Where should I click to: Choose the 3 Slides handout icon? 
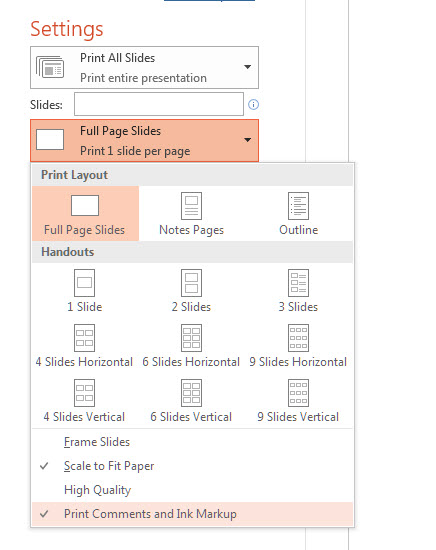tap(298, 283)
